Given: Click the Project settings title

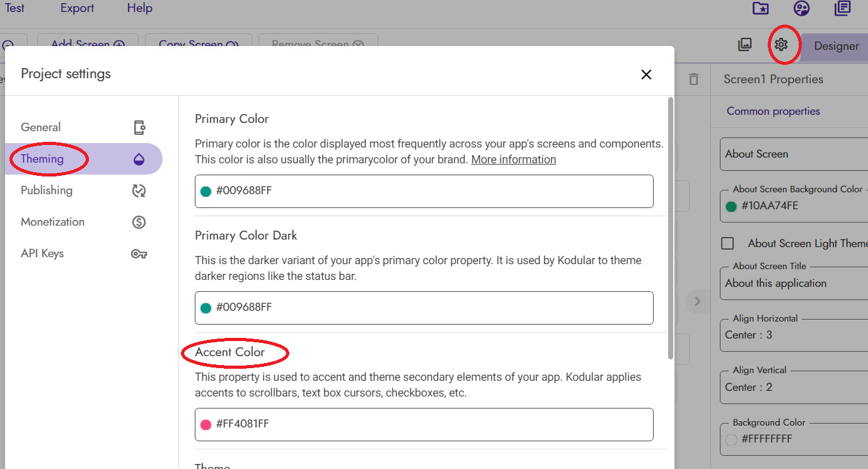Looking at the screenshot, I should point(66,74).
